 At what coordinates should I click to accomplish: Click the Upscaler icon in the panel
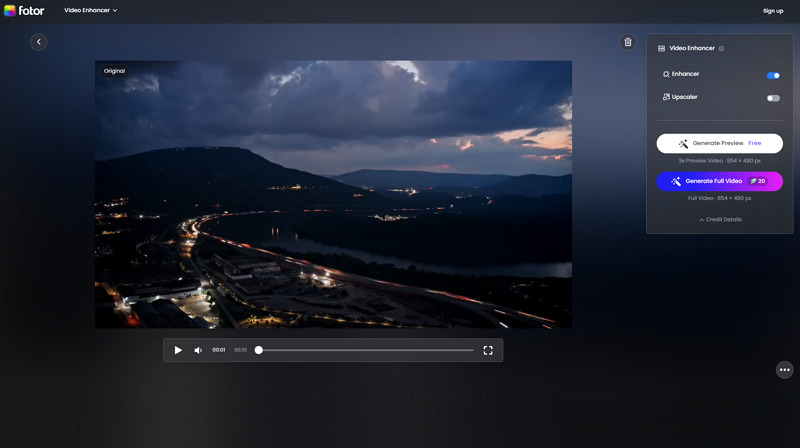[666, 97]
